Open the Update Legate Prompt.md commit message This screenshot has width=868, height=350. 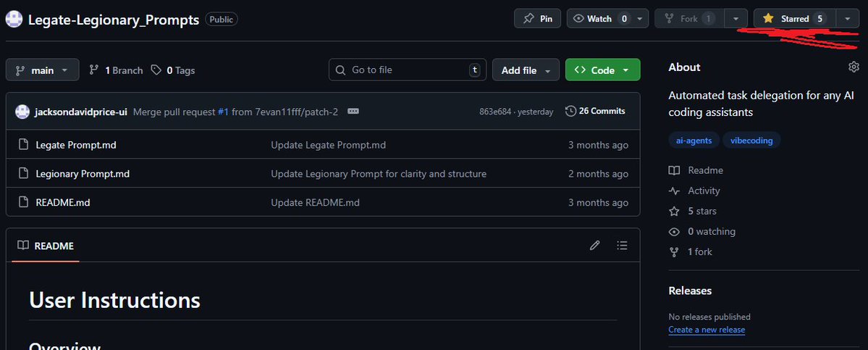coord(328,145)
